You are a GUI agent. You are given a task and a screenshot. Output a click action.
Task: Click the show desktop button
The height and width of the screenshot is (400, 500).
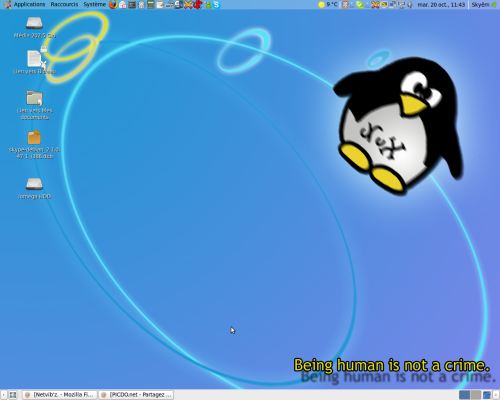13,395
